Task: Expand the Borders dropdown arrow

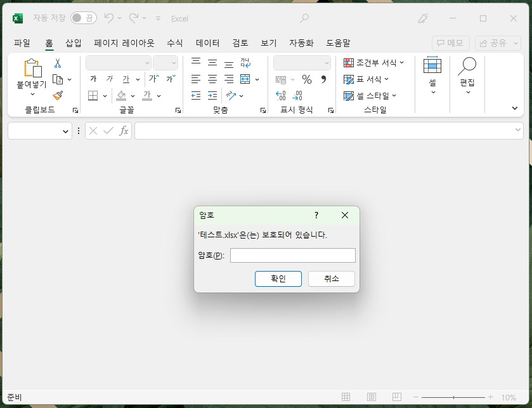Action: click(105, 96)
